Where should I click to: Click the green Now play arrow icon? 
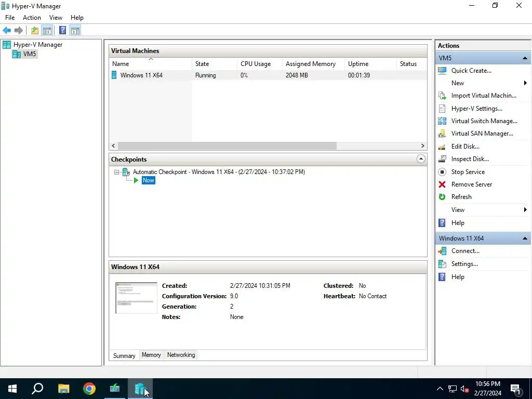click(x=136, y=180)
